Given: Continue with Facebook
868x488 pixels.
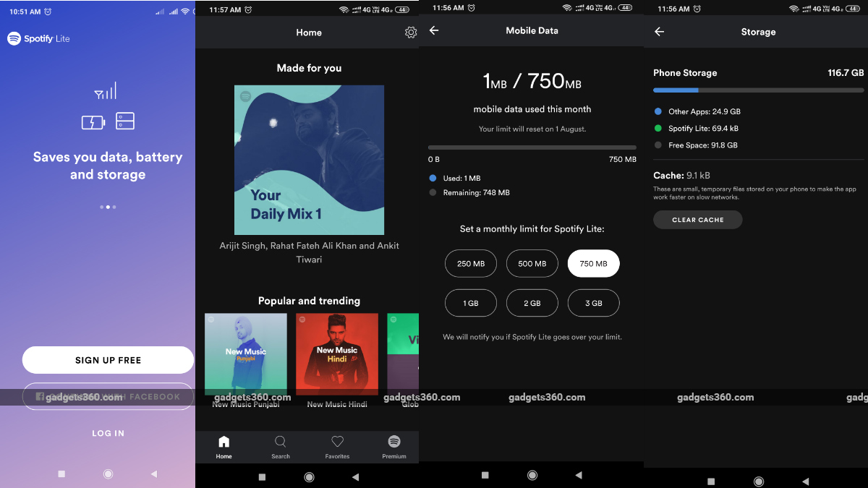Looking at the screenshot, I should pos(108,396).
